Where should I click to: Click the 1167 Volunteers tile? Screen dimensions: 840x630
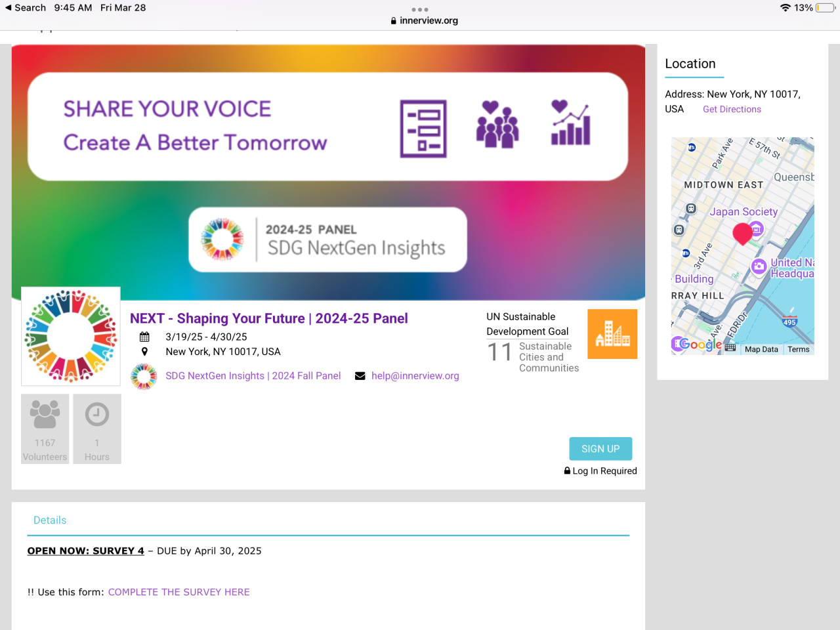coord(45,429)
